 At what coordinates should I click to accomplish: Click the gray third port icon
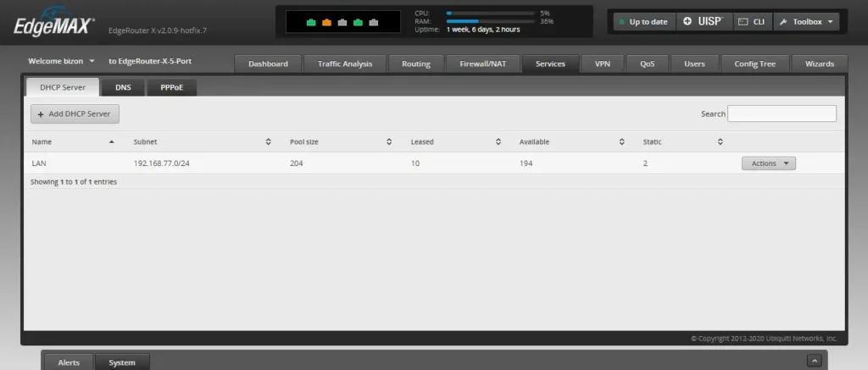[x=342, y=23]
